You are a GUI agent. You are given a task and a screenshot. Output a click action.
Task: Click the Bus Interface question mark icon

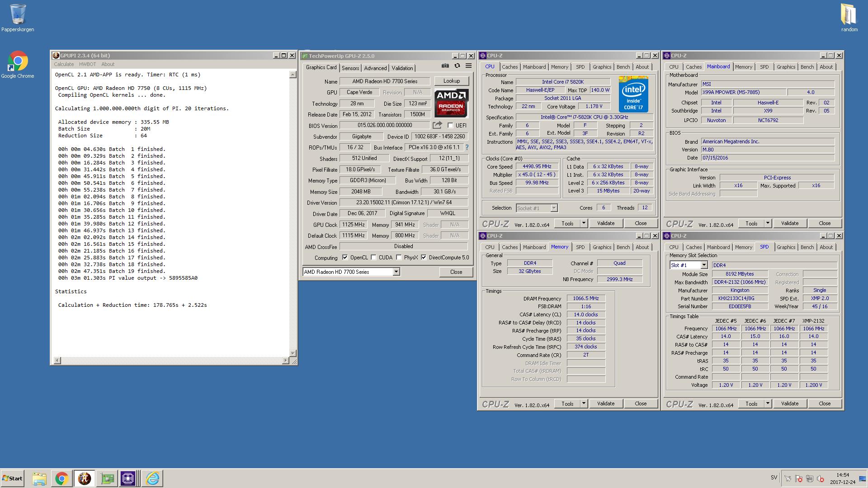click(x=467, y=147)
